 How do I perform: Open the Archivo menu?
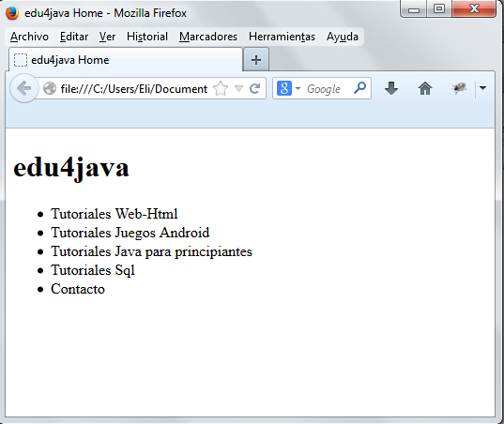[29, 37]
